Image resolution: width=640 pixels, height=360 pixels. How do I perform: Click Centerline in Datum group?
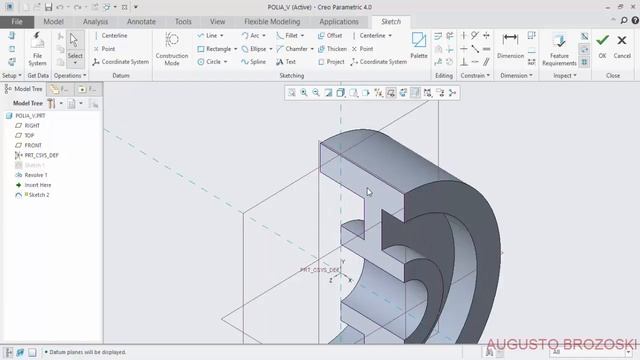pyautogui.click(x=110, y=36)
